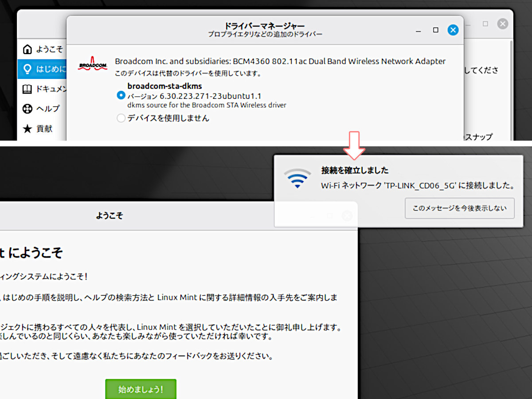532x399 pixels.
Task: Maximize the background welcome window
Action: coord(485,24)
